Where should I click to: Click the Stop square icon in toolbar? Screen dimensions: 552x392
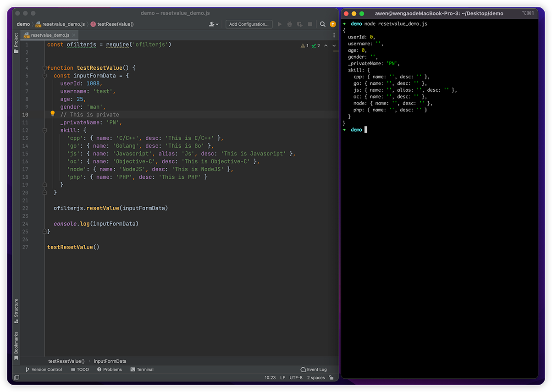310,24
